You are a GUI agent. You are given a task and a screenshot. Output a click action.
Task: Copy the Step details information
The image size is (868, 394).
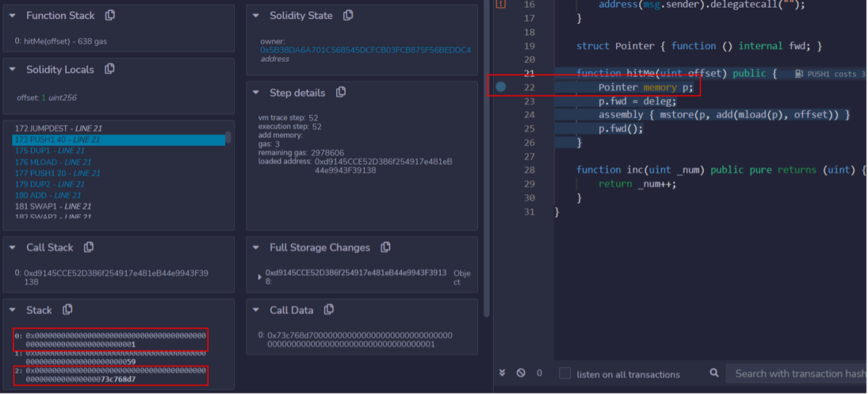coord(340,93)
